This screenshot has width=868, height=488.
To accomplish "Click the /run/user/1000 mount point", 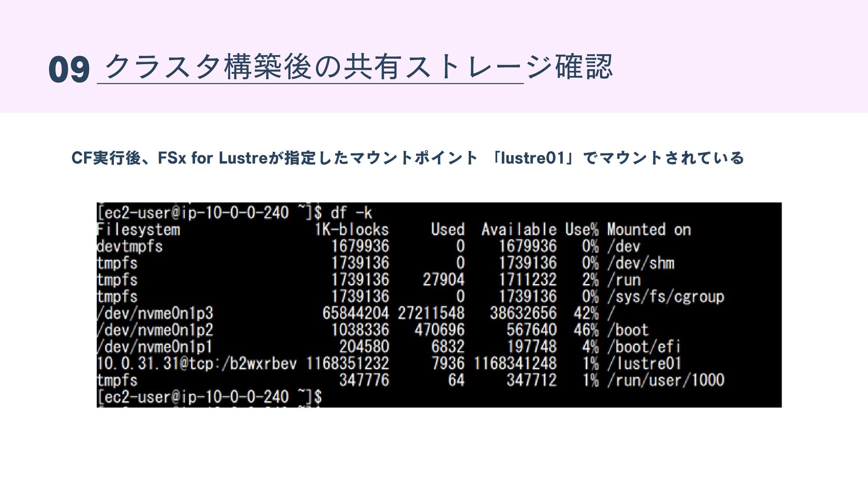I will click(x=665, y=380).
